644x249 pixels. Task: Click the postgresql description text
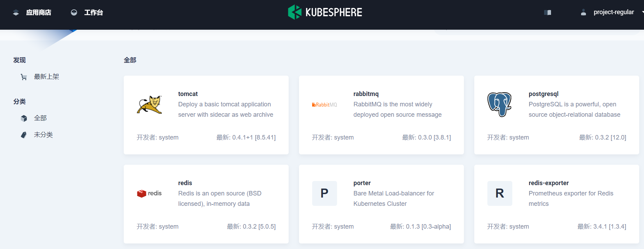(575, 109)
